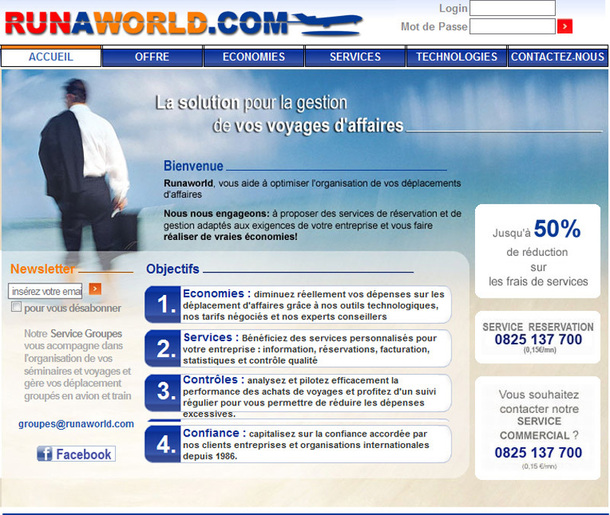
Task: Click the red login submit arrow button
Action: 565,26
